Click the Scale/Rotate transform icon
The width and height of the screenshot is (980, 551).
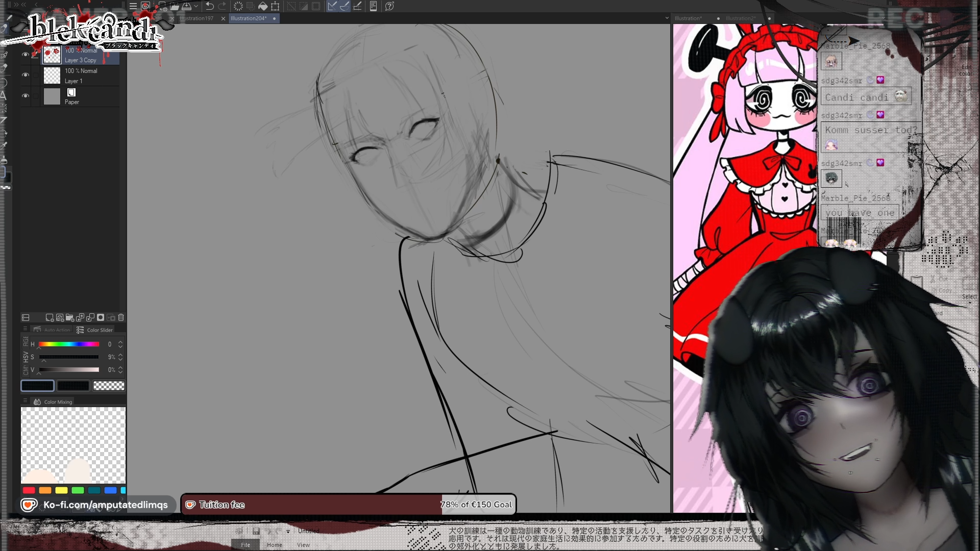(x=276, y=6)
